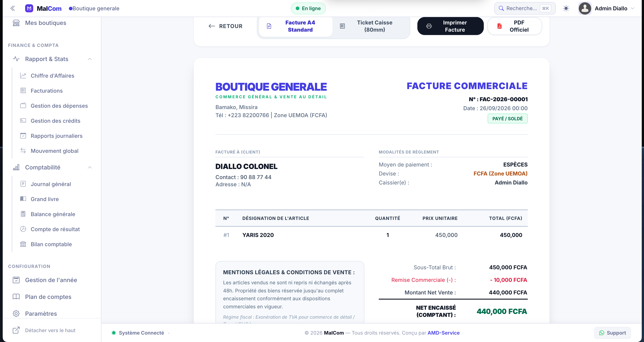Collapse Comptabilité section chevron
Image resolution: width=644 pixels, height=342 pixels.
(90, 167)
